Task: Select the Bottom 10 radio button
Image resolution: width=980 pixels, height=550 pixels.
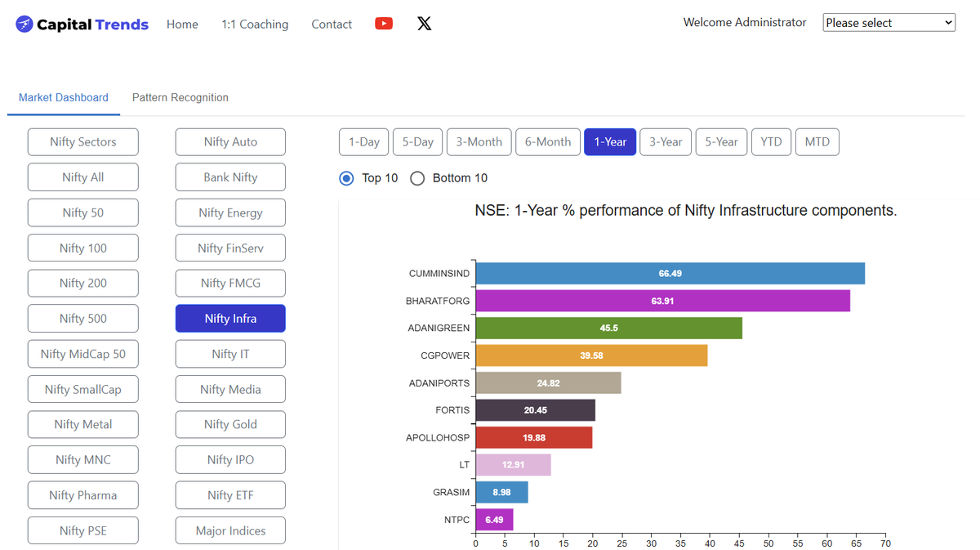Action: pos(417,178)
